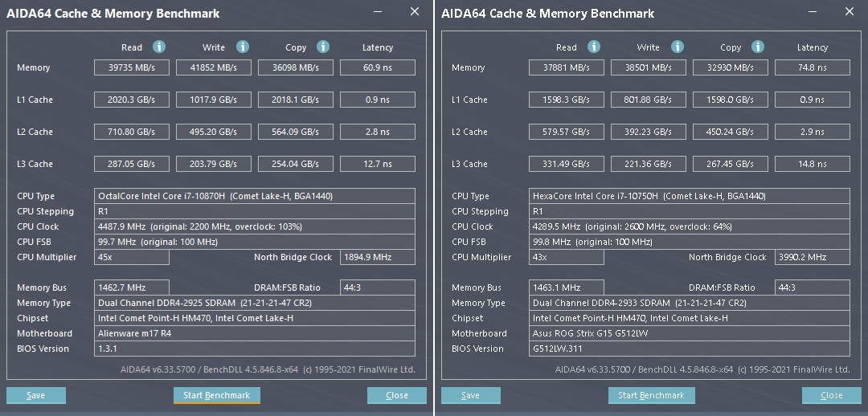Click the Close button in right window
868x416 pixels.
coord(832,395)
